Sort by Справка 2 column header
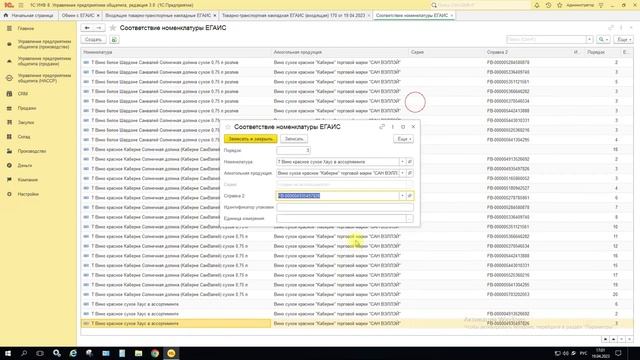 [x=528, y=52]
